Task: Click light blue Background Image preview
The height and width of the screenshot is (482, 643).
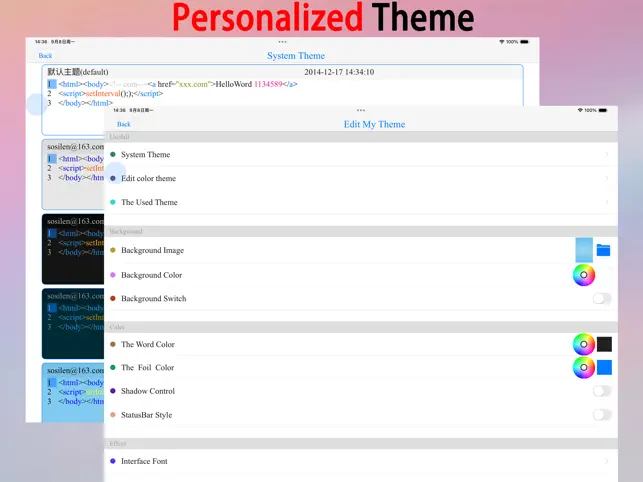Action: point(584,250)
